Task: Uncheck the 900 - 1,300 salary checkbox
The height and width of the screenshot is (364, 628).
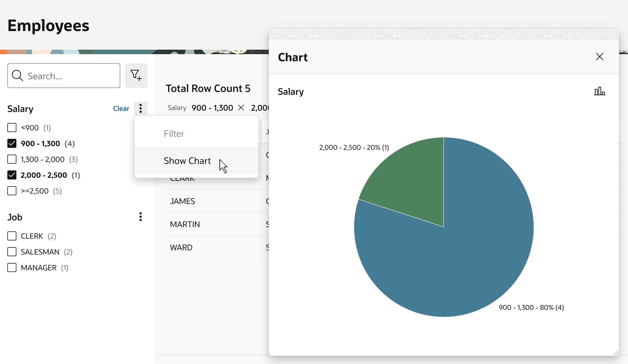Action: [x=12, y=143]
